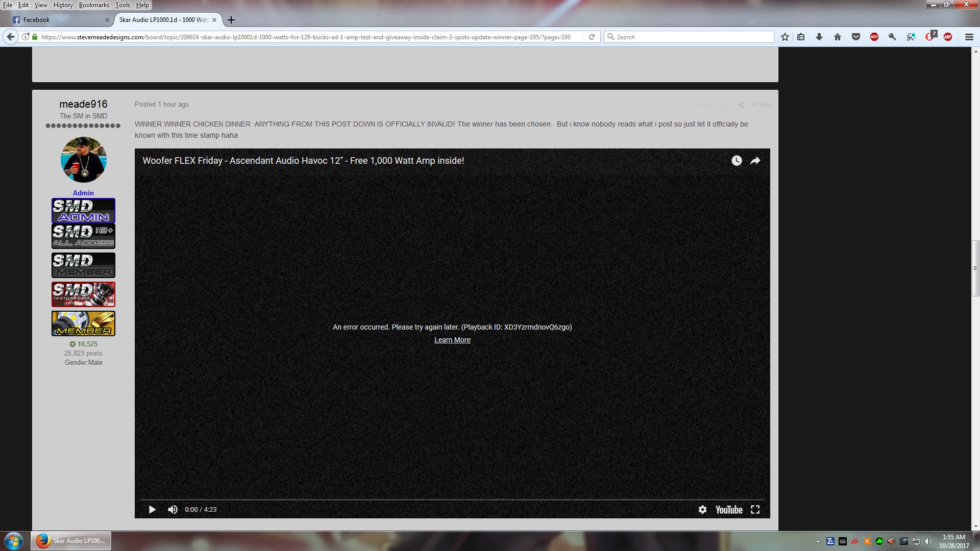Share this post via share icon
Screen dimensions: 980x551
[x=741, y=105]
